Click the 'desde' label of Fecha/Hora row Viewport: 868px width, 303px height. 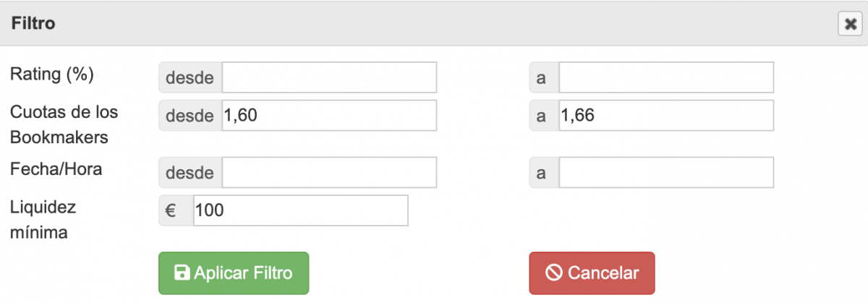190,173
